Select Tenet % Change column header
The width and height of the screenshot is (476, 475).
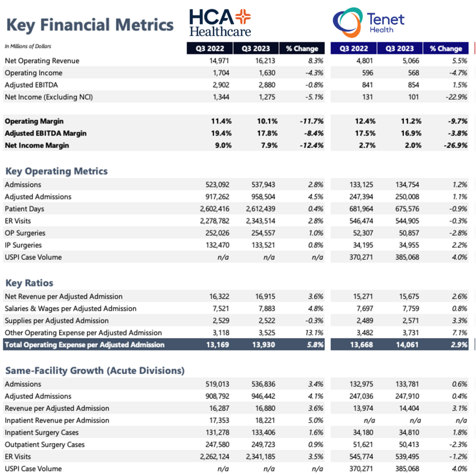[446, 48]
